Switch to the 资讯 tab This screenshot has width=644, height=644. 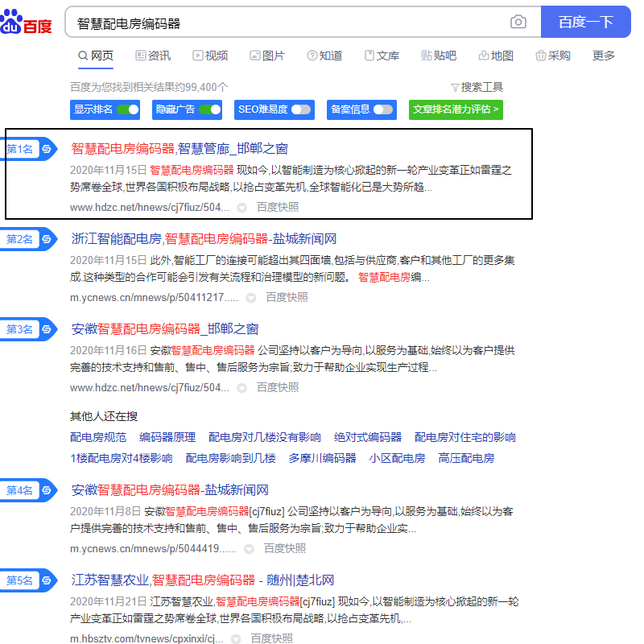153,56
